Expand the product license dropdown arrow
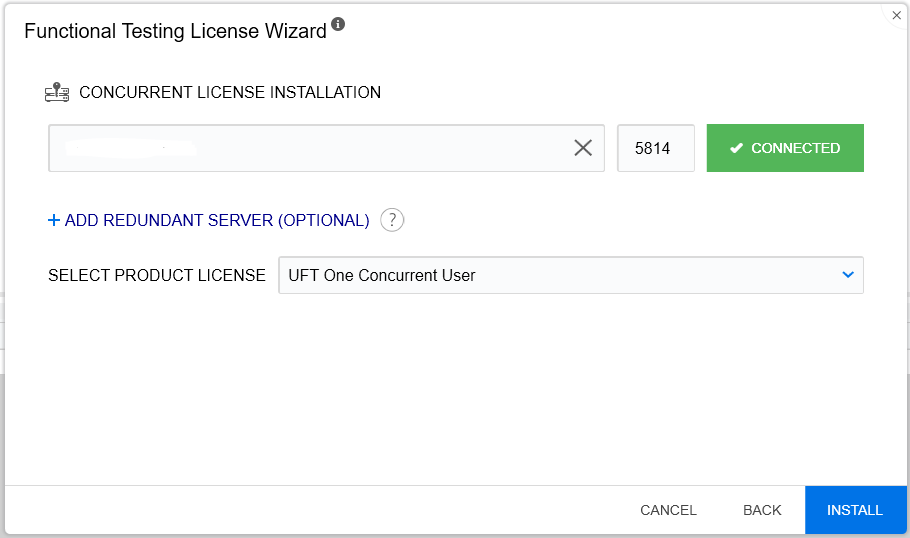This screenshot has height=538, width=910. (x=848, y=275)
